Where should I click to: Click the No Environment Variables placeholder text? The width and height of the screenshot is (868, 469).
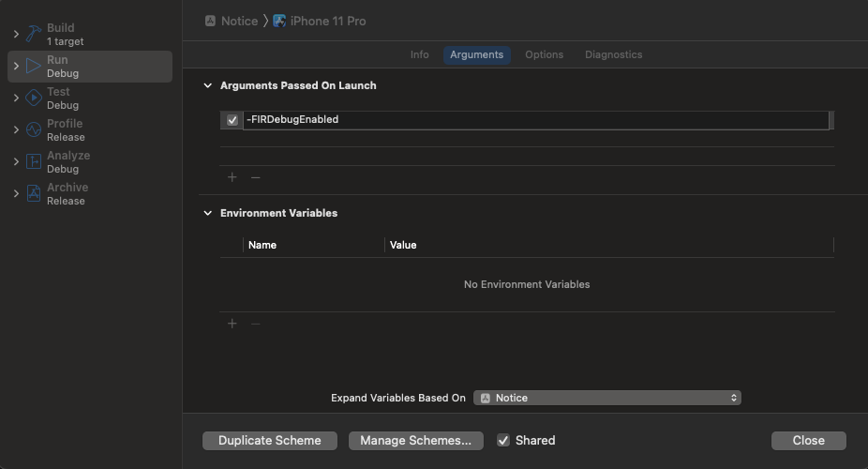[527, 284]
